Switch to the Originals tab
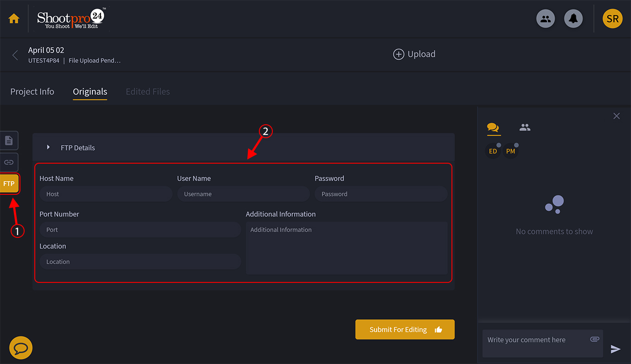The image size is (631, 364). click(x=90, y=92)
